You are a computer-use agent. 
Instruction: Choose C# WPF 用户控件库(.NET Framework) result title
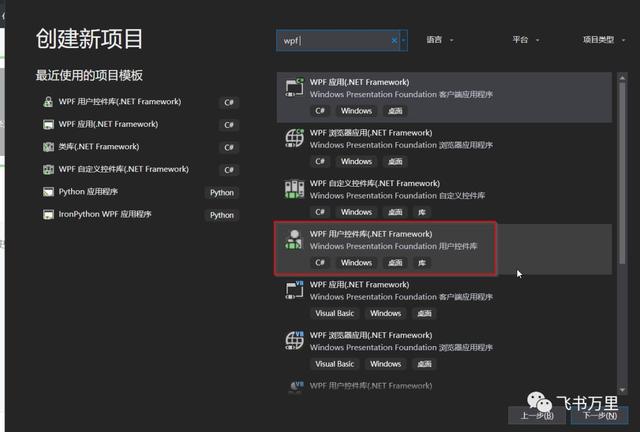371,234
